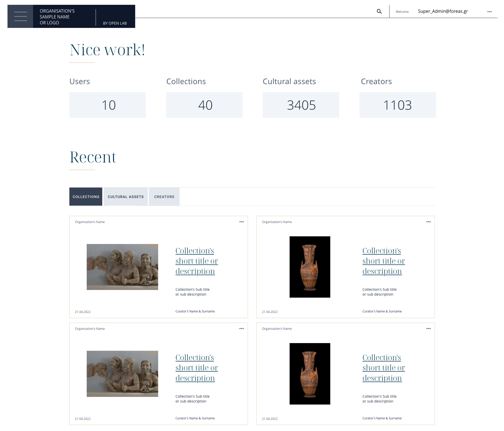Viewport: 504px width, 431px height.
Task: Click the sculpture thumbnail in top-left card
Action: point(122,267)
